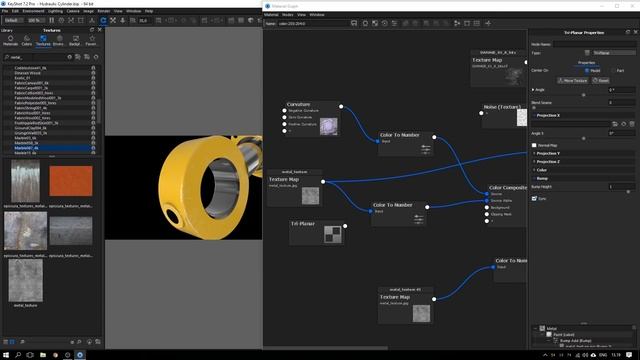Select the upper Color To Number node
Viewport: 640px width, 360px height.
click(406, 144)
